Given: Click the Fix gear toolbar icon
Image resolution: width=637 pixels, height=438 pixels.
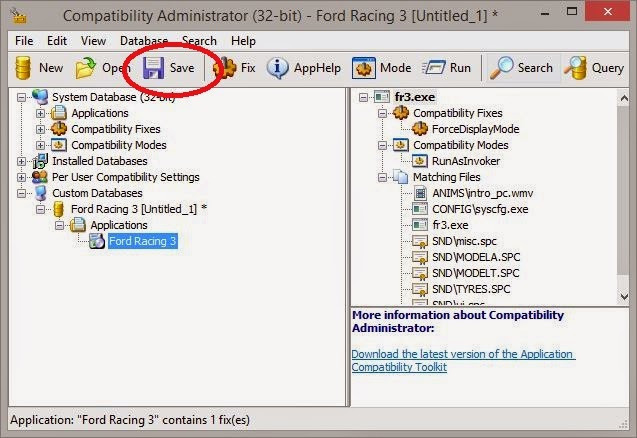Looking at the screenshot, I should [x=225, y=68].
